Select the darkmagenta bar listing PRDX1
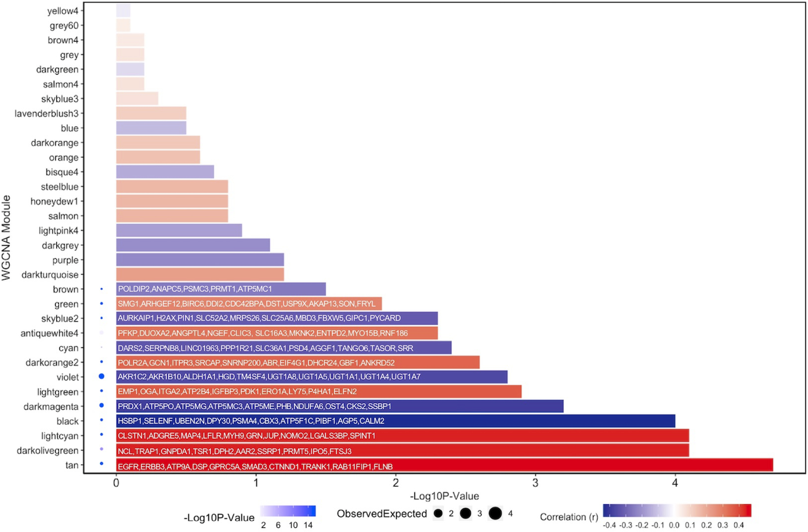The image size is (808, 532). click(x=340, y=406)
